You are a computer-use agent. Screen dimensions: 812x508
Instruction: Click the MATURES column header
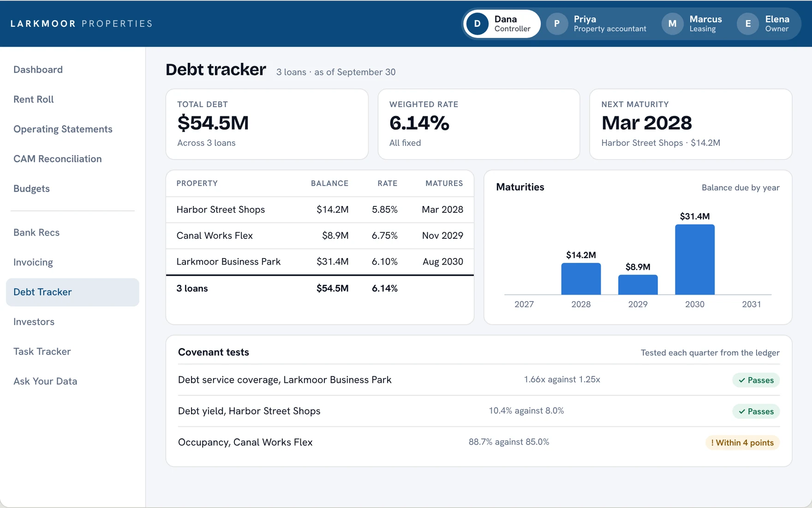point(444,183)
